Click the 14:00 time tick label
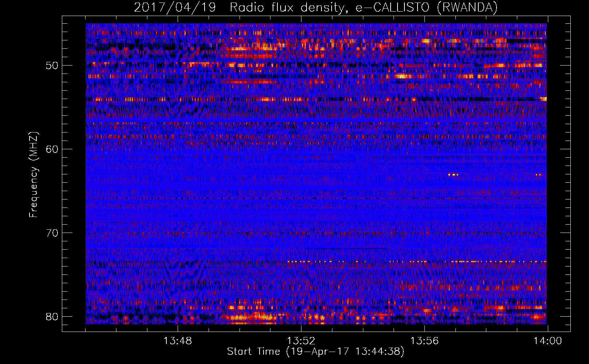The width and height of the screenshot is (589, 364). pyautogui.click(x=548, y=341)
